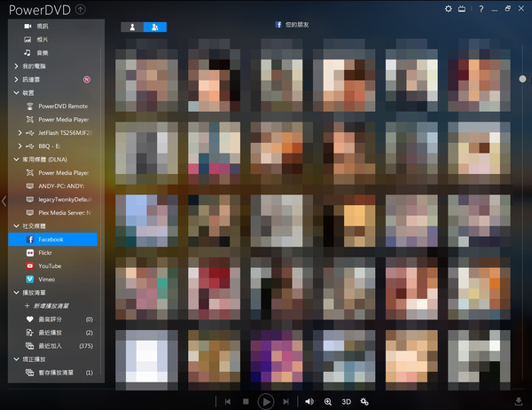532x410 pixels.
Task: Open the first friend thumbnail
Action: [x=142, y=74]
